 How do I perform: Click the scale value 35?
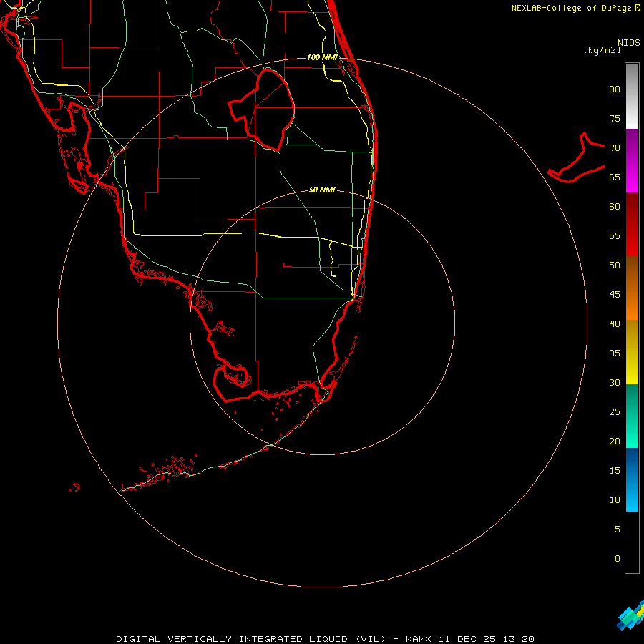tap(615, 353)
